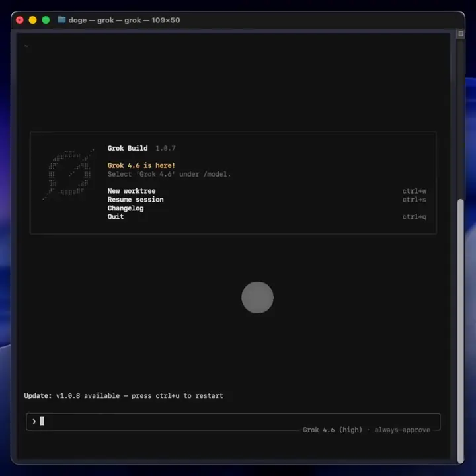Click the 1.0.7 version number
The image size is (476, 476).
(x=165, y=148)
